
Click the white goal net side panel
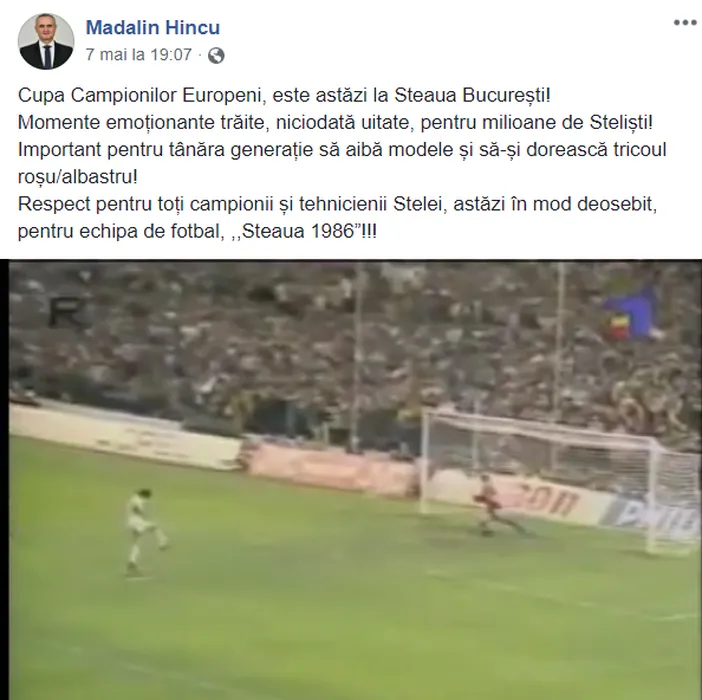click(674, 499)
